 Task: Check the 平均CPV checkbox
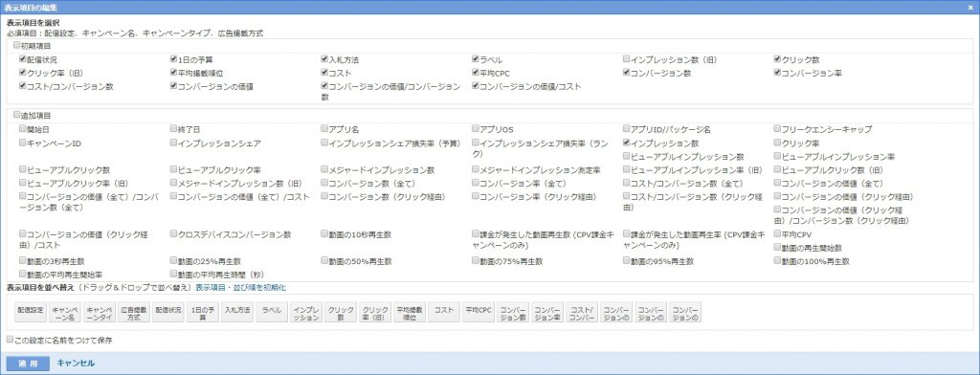click(x=777, y=233)
